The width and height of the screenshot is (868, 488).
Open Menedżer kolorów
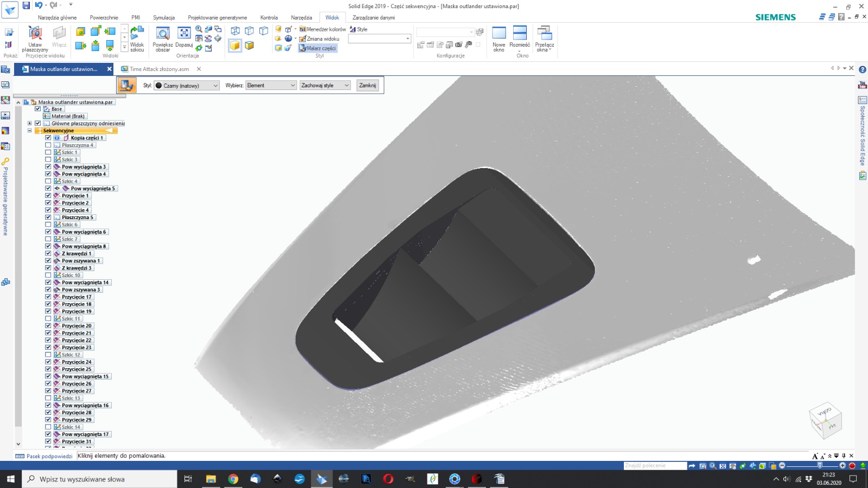tap(323, 29)
